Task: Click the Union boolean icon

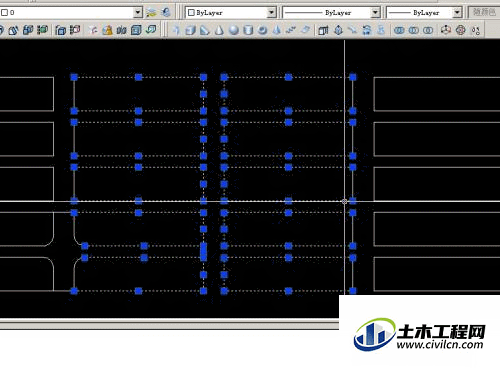Action: pyautogui.click(x=399, y=30)
